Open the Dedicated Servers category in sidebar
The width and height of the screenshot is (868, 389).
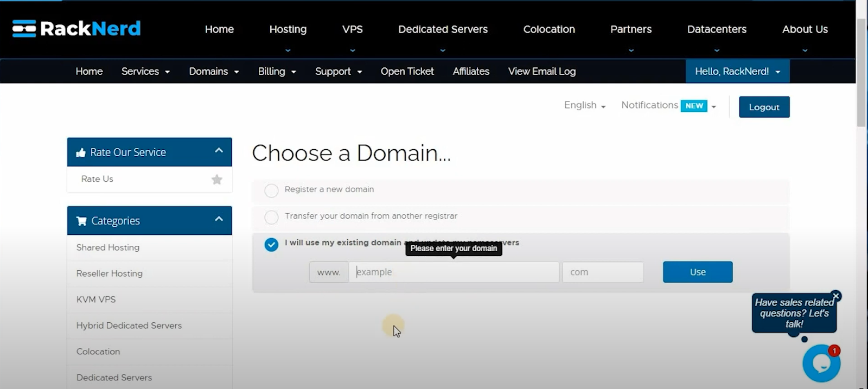[114, 378]
